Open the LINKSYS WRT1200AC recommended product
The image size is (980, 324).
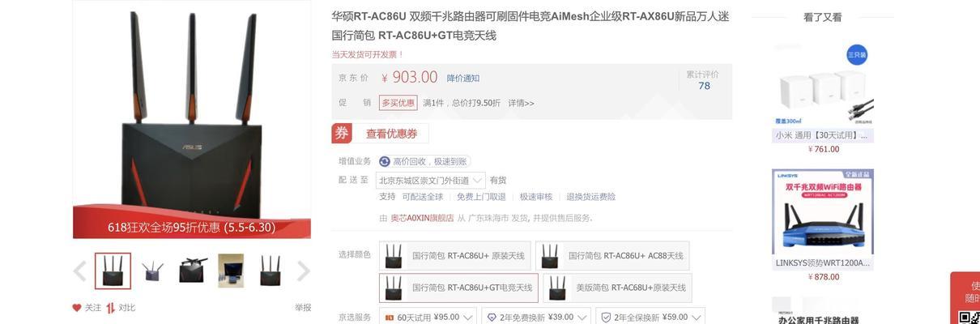[823, 224]
